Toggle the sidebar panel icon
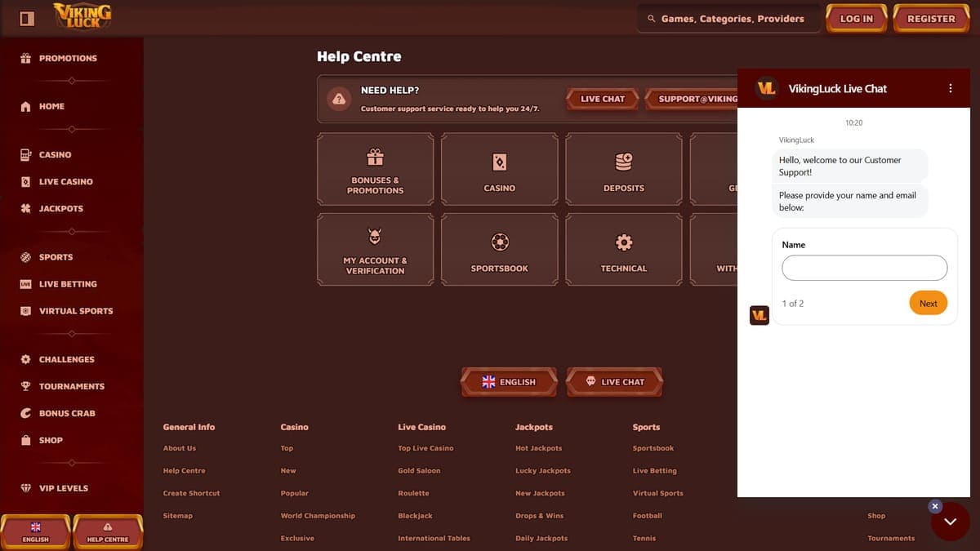Screen dimensions: 980x551 click(27, 18)
